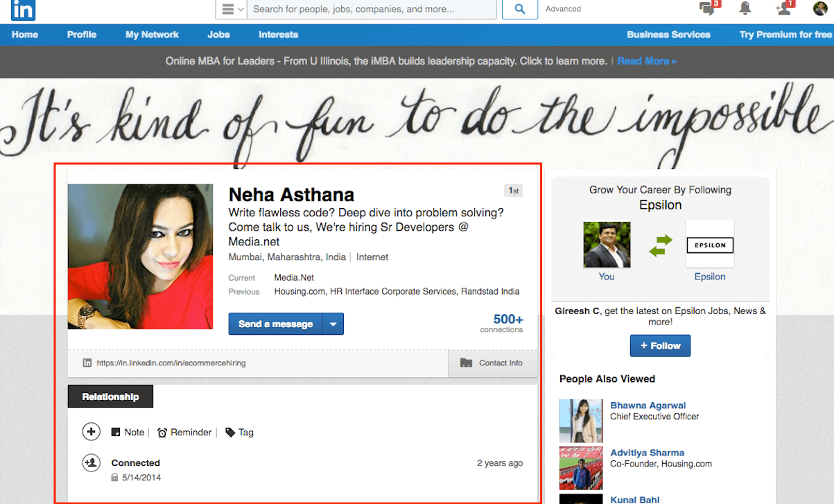
Task: Open Business Services menu
Action: click(x=668, y=35)
